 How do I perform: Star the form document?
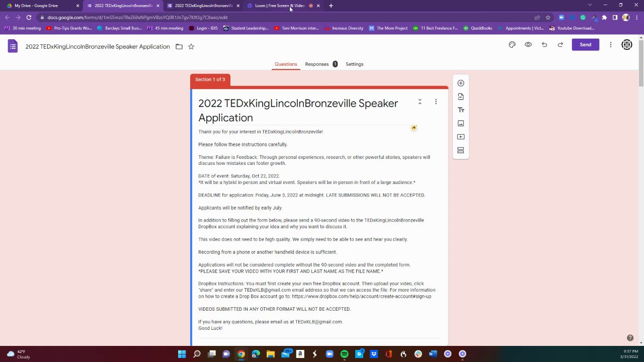click(191, 47)
